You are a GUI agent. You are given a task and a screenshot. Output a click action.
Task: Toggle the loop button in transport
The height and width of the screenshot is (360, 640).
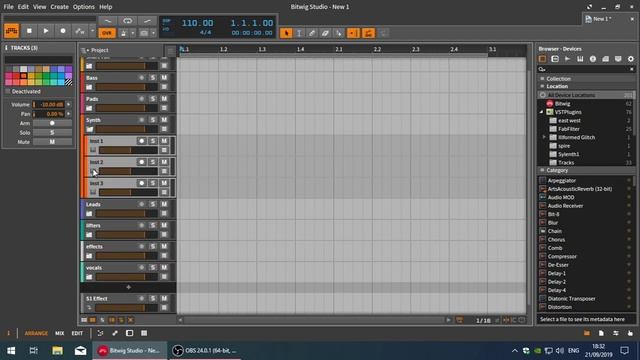127,20
